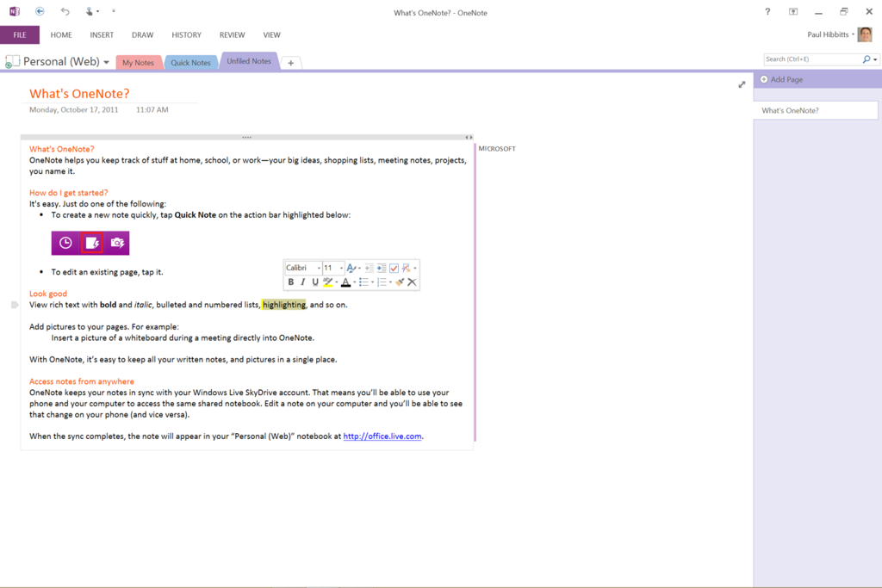
Task: Open the DRAW ribbon tab
Action: (x=142, y=34)
